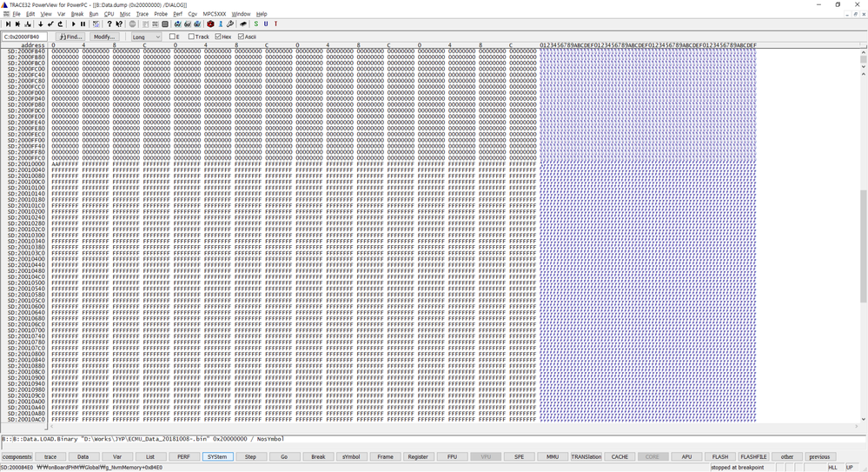Click the Go Return down-arrow icon

(x=41, y=23)
